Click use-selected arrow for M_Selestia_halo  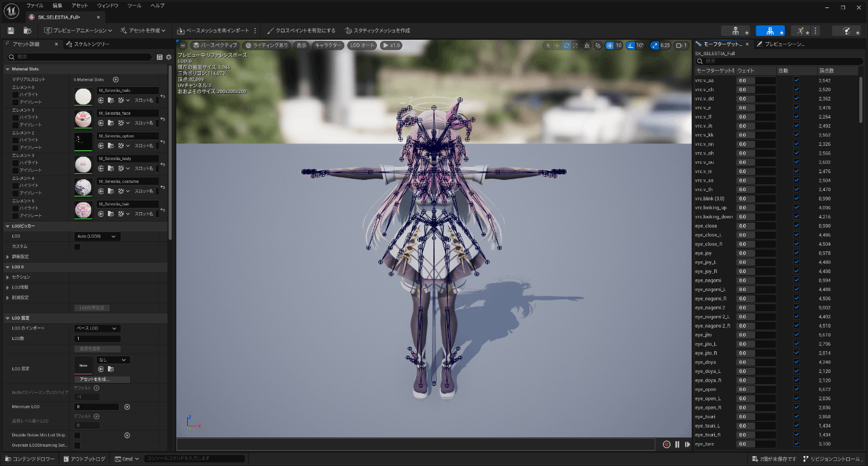point(100,100)
